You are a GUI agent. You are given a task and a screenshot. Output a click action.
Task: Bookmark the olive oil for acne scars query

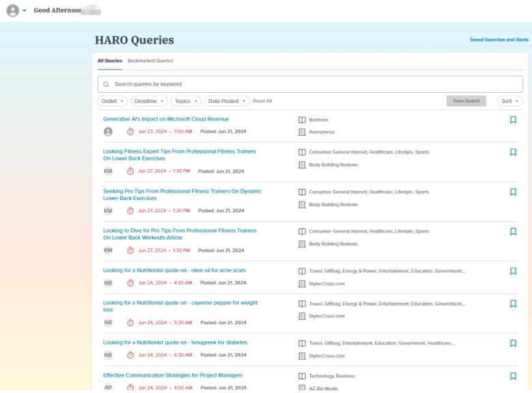pos(513,271)
